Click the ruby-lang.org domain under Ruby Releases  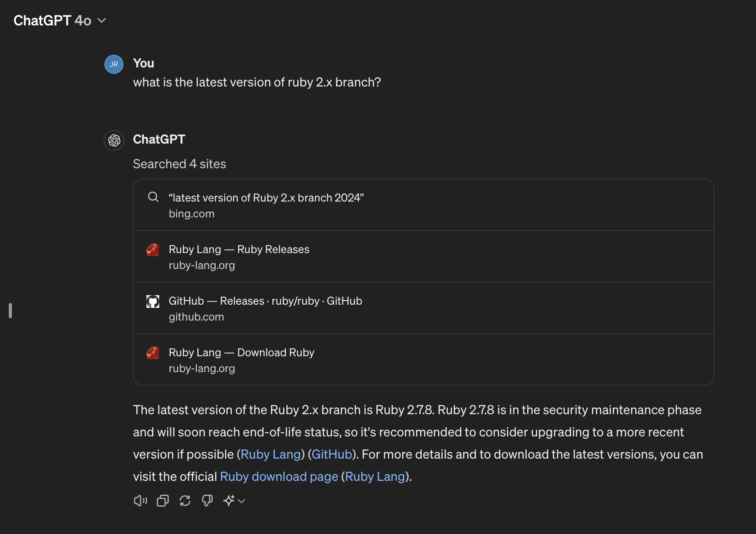point(202,265)
